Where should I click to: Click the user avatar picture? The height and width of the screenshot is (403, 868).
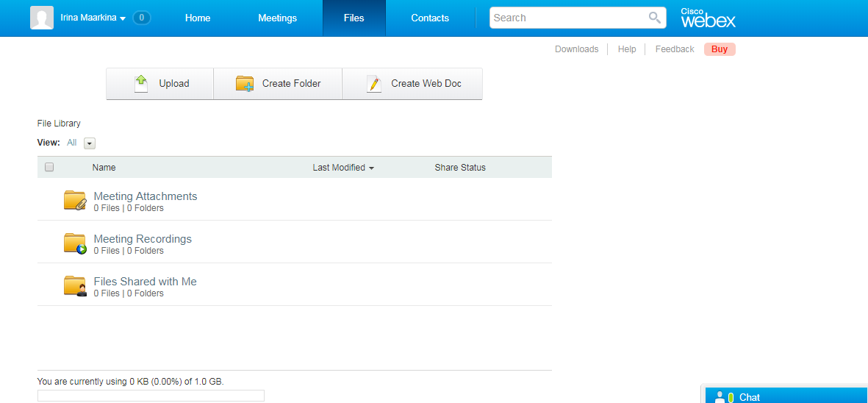coord(41,18)
